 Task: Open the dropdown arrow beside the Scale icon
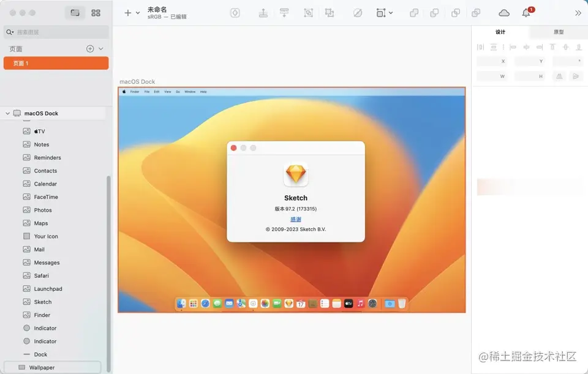pos(391,13)
